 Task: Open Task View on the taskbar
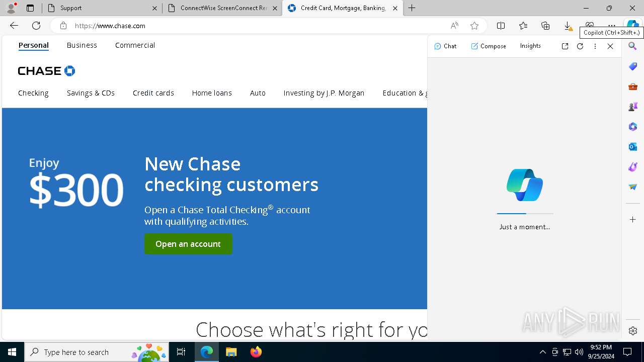181,352
